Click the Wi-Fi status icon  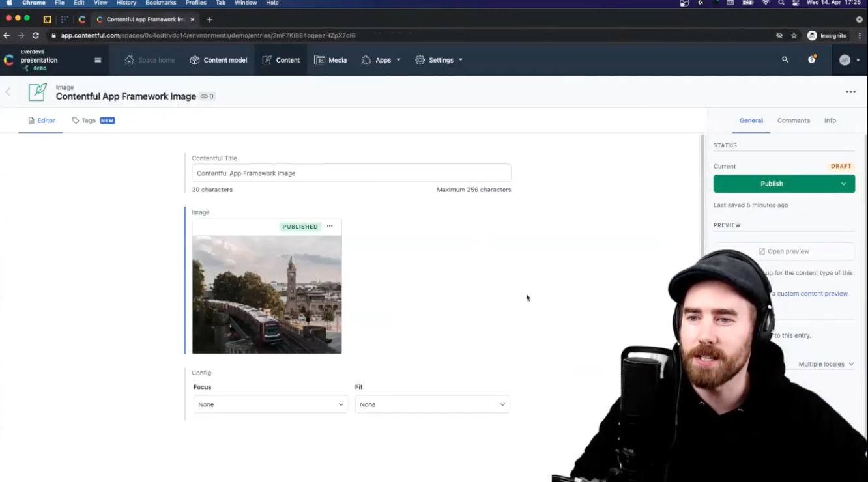click(766, 3)
